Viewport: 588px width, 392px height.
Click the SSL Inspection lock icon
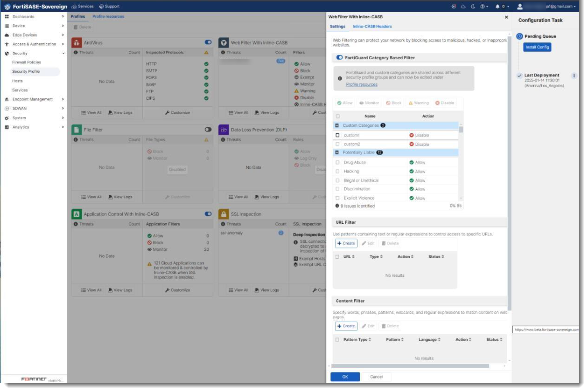click(224, 214)
